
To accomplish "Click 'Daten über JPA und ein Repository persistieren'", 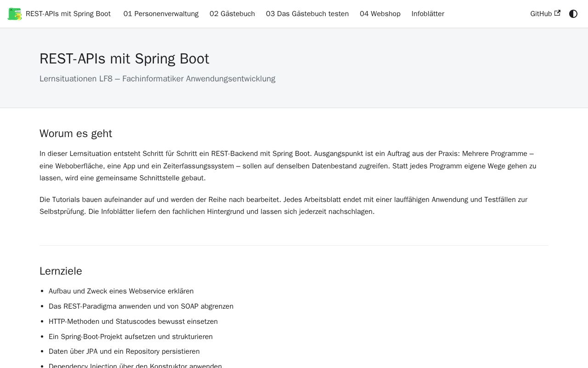I will point(124,351).
